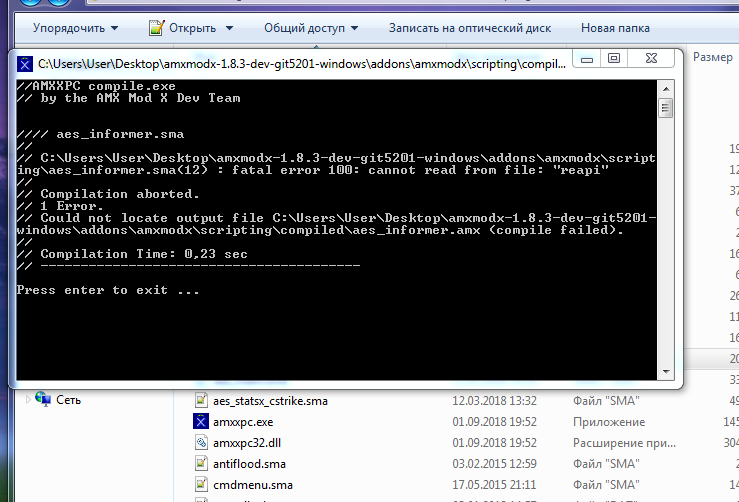Click date 12.03.2018 13:32 cell
This screenshot has width=739, height=502.
[494, 401]
